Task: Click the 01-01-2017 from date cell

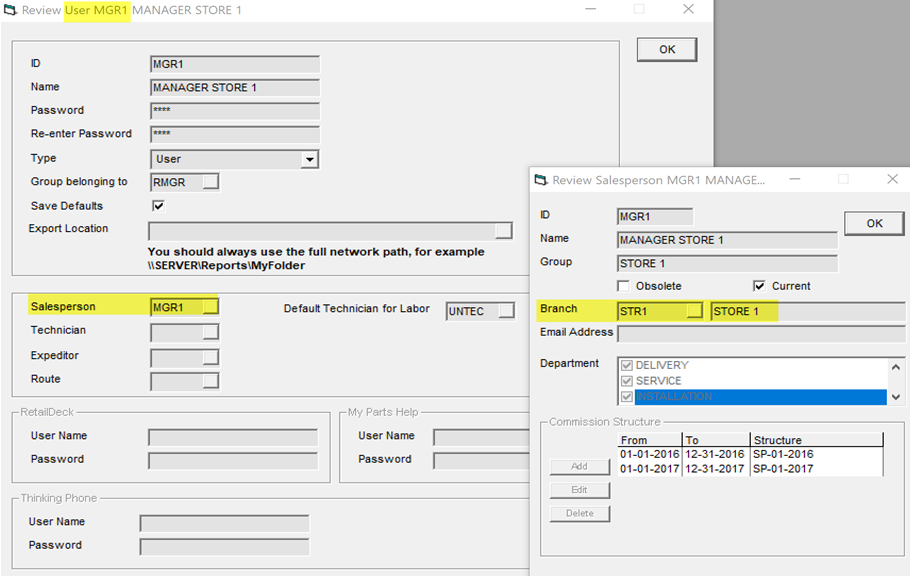Action: click(x=650, y=469)
